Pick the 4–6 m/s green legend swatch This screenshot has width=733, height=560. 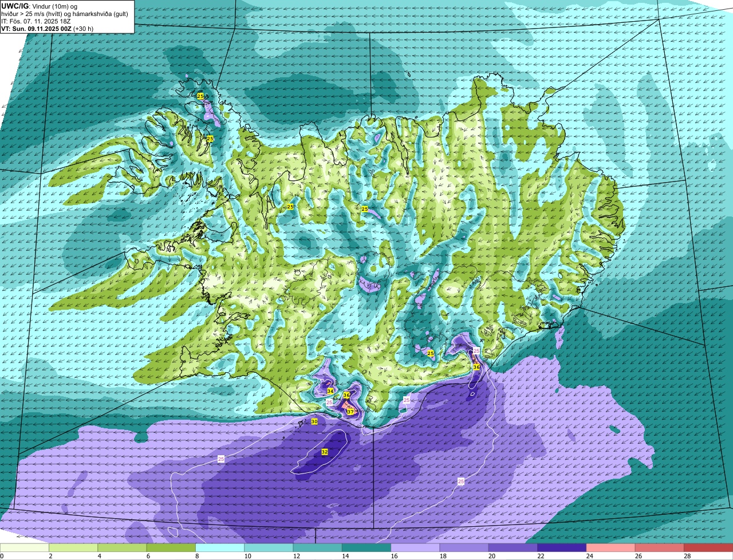[122, 548]
